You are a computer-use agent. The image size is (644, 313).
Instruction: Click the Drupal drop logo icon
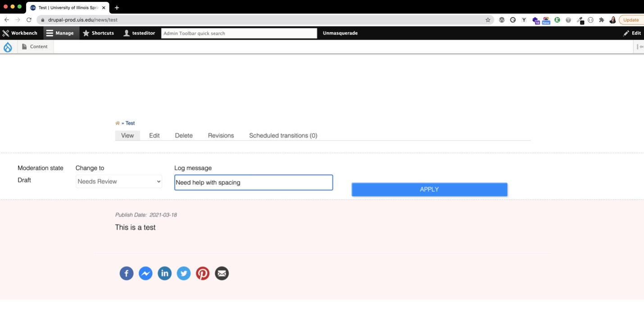point(8,47)
